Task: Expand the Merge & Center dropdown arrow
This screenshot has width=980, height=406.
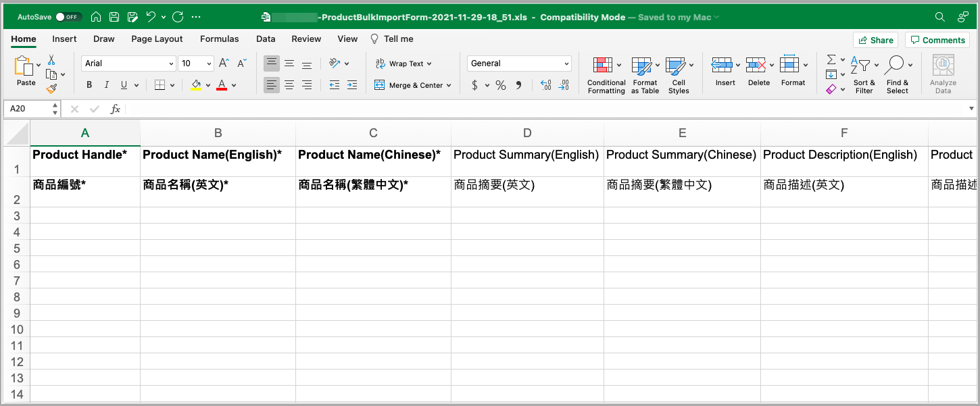Action: coord(449,85)
